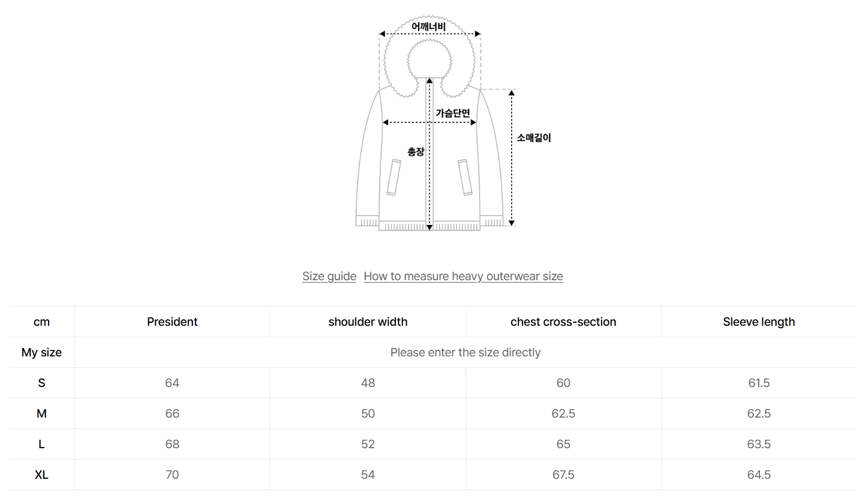
Task: Open the Size guide link
Action: click(x=329, y=276)
